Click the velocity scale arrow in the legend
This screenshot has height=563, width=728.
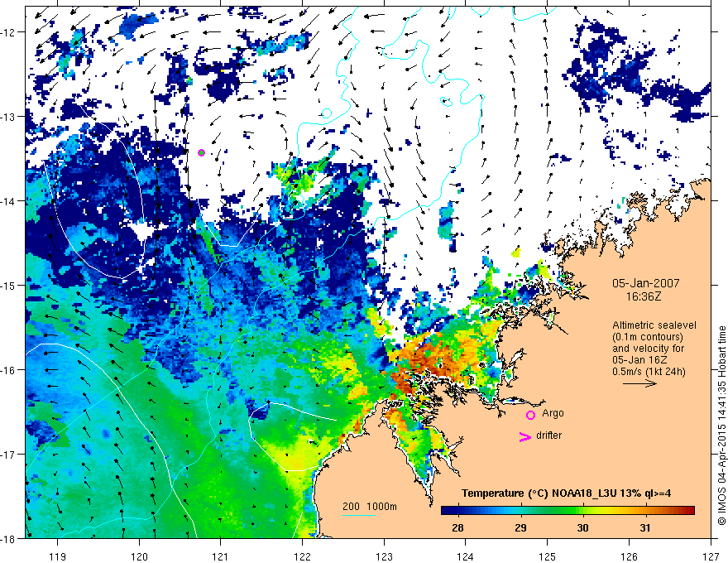[x=639, y=383]
